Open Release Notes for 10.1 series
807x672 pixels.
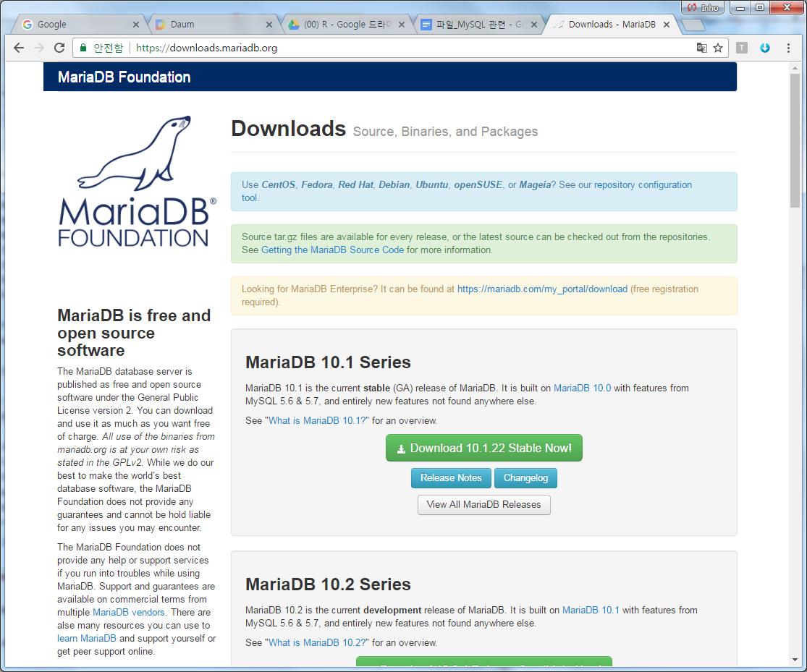(451, 478)
